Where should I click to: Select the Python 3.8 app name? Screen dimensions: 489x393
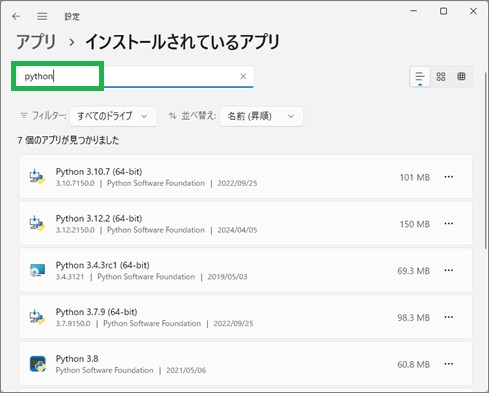click(77, 359)
